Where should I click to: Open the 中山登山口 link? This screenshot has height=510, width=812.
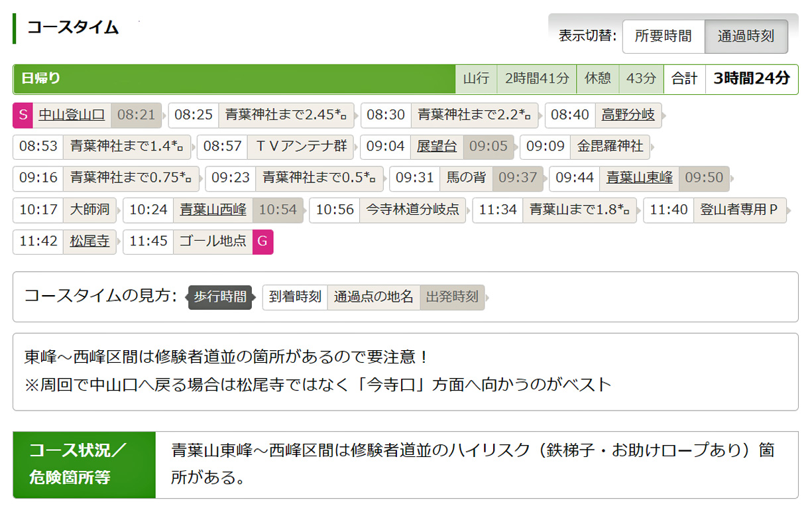click(72, 115)
